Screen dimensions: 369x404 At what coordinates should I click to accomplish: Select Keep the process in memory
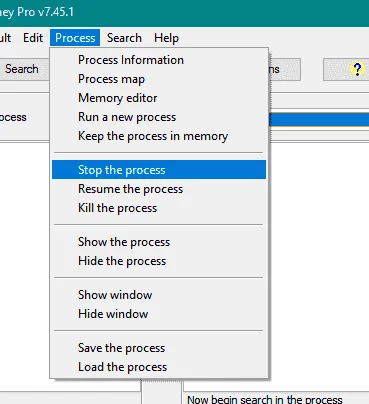click(x=159, y=136)
